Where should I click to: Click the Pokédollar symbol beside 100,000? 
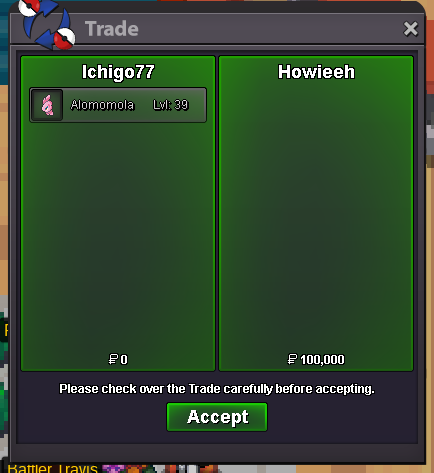coord(292,359)
